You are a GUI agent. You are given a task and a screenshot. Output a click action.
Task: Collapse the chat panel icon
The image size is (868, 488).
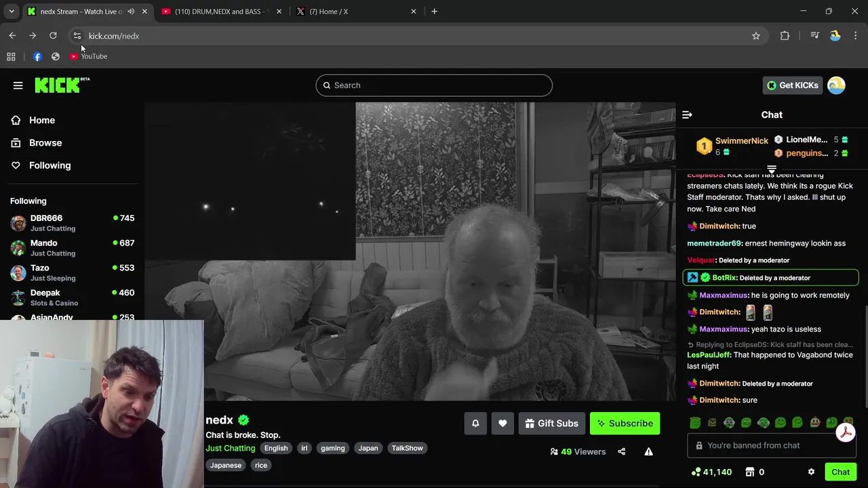[687, 115]
